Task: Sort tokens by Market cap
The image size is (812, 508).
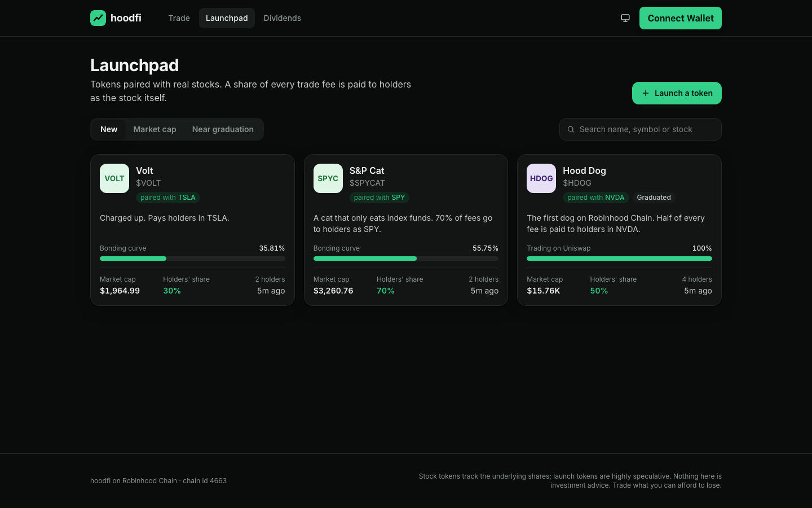Action: point(155,129)
